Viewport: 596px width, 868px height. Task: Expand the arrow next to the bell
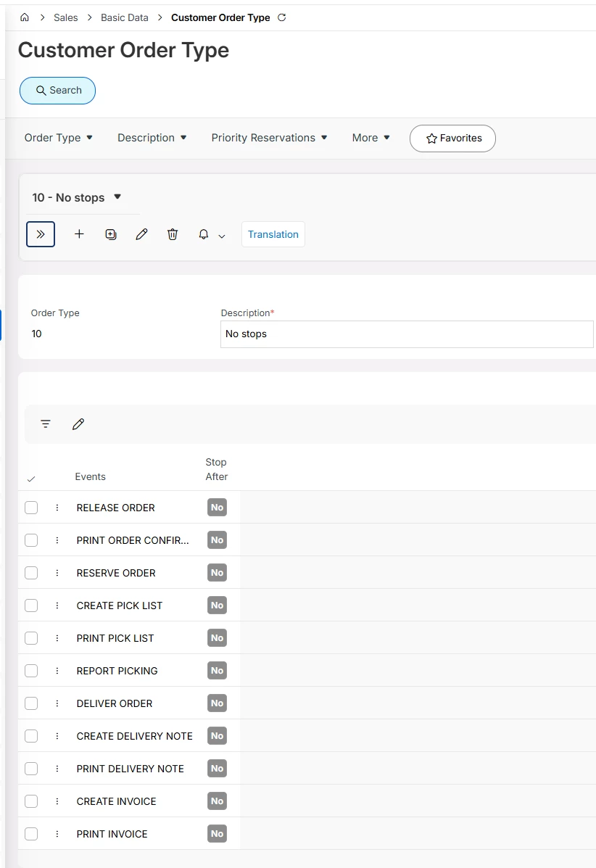coord(222,236)
